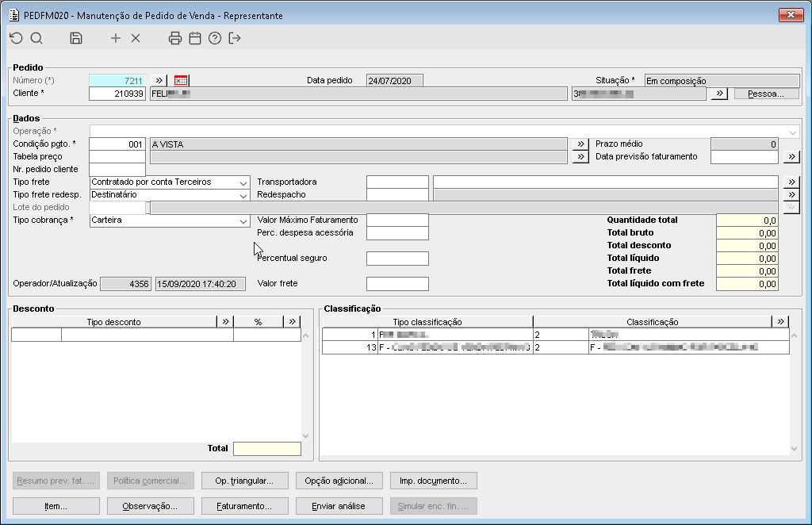The height and width of the screenshot is (525, 812).
Task: Close the PEDFM020 window
Action: 791,15
